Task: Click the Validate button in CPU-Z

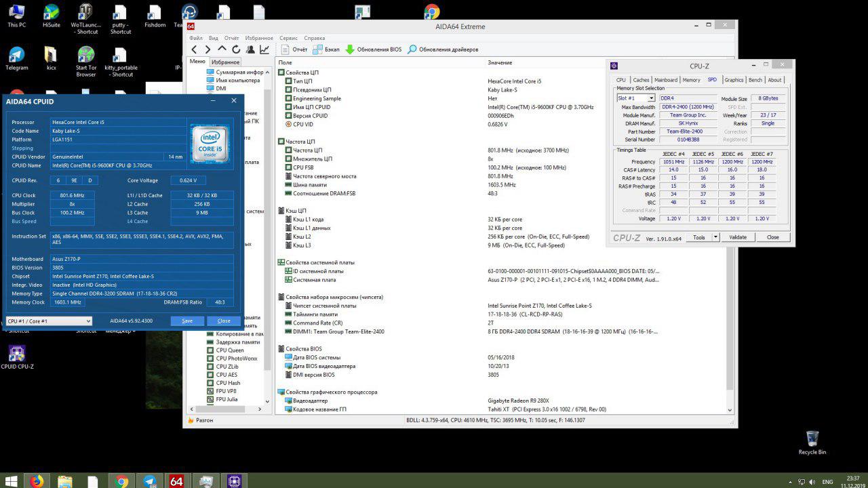Action: click(738, 237)
